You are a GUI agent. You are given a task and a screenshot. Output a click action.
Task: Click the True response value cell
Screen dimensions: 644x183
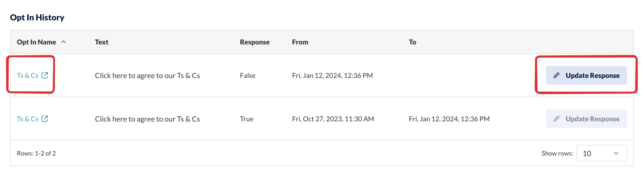pyautogui.click(x=246, y=119)
